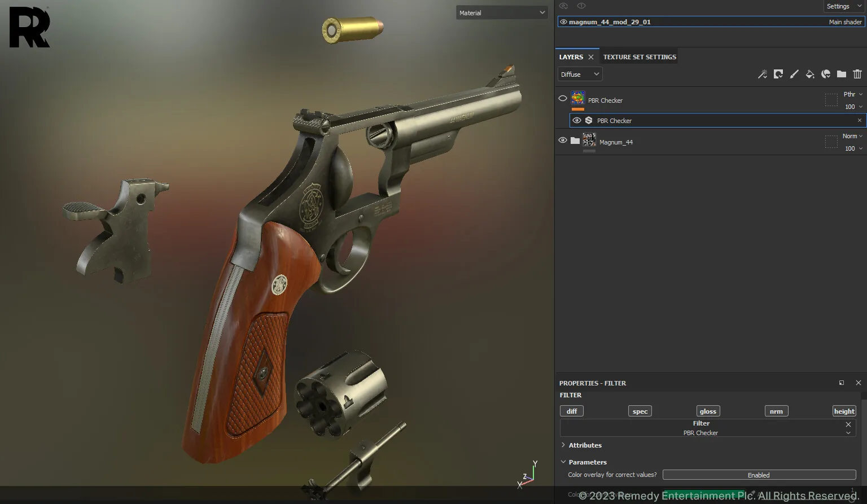Toggle the height channel button
This screenshot has width=867, height=504.
click(x=844, y=411)
